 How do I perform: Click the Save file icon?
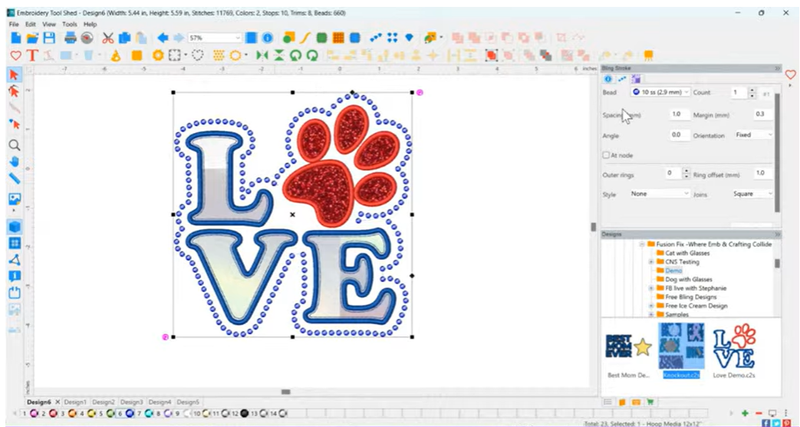point(48,38)
